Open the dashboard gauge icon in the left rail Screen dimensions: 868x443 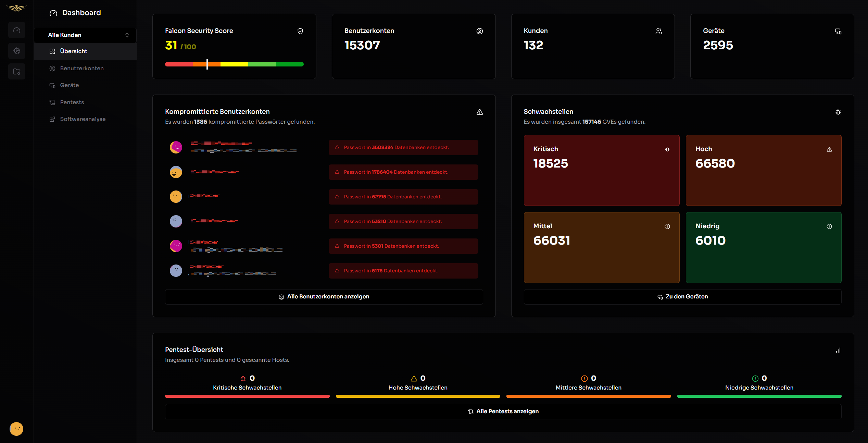tap(17, 30)
